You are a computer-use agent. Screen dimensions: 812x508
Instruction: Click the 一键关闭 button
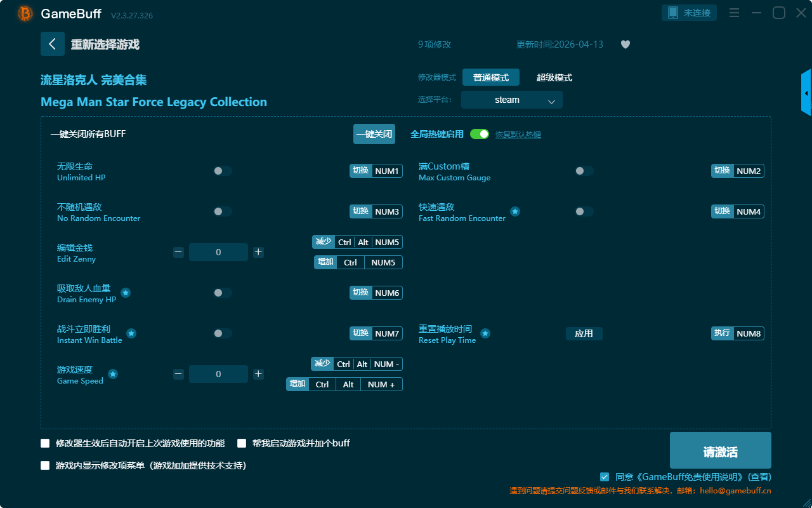(374, 134)
